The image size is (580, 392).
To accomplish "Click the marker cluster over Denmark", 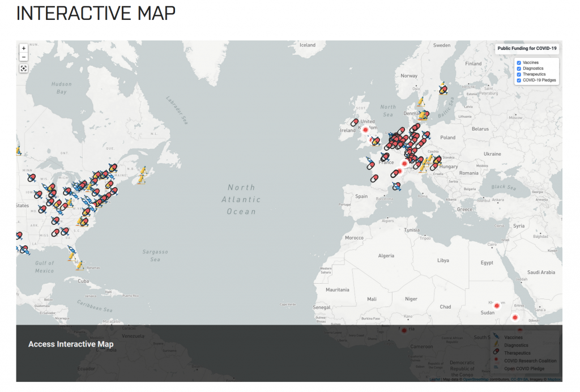I will tap(424, 116).
